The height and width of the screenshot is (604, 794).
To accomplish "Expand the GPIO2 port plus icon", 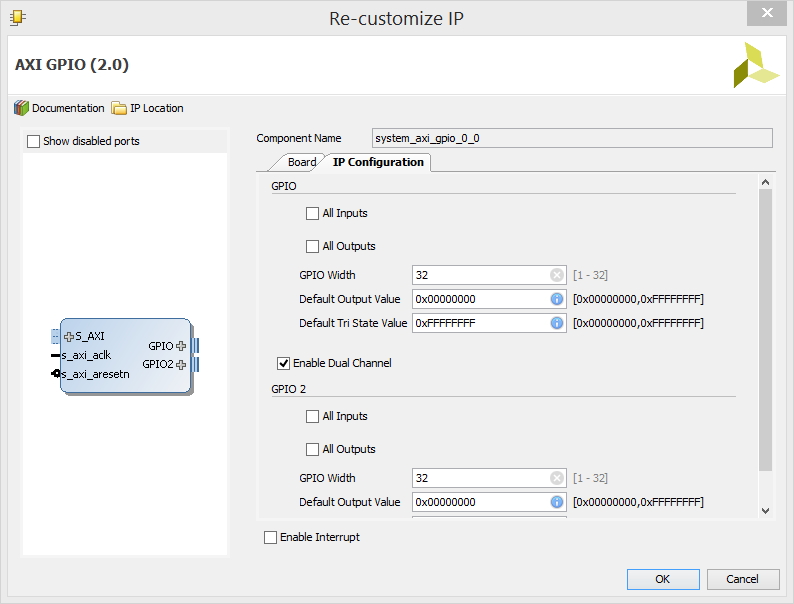I will 181,365.
